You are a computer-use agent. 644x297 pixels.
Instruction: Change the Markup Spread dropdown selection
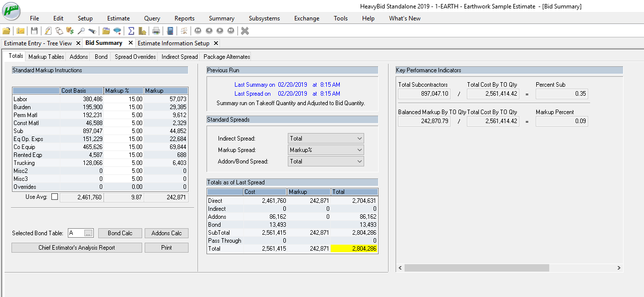(x=325, y=150)
